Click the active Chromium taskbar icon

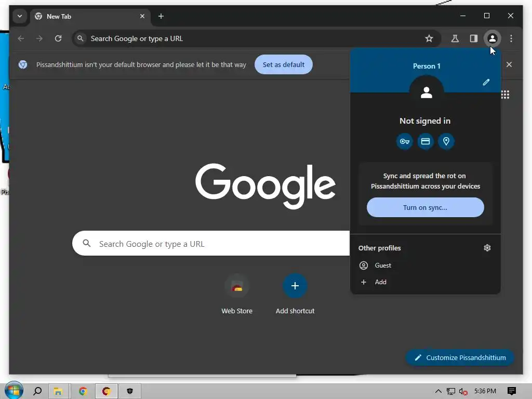click(106, 391)
